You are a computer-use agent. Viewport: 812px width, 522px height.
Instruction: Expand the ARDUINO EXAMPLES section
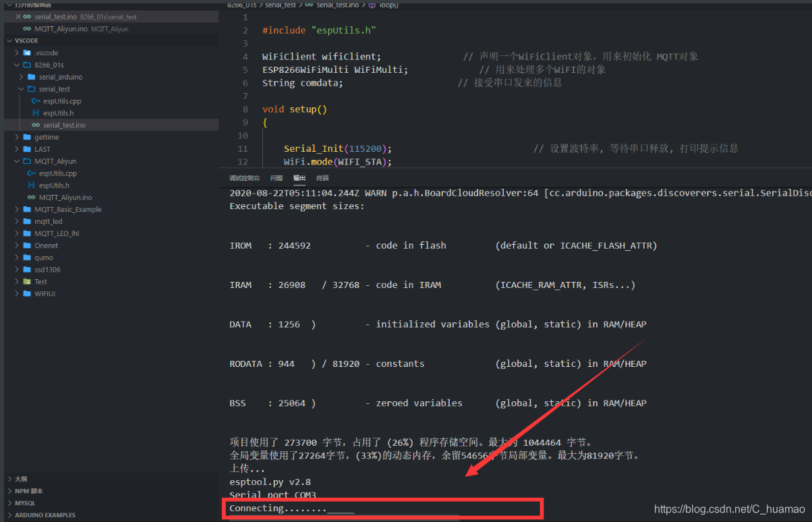(x=9, y=515)
